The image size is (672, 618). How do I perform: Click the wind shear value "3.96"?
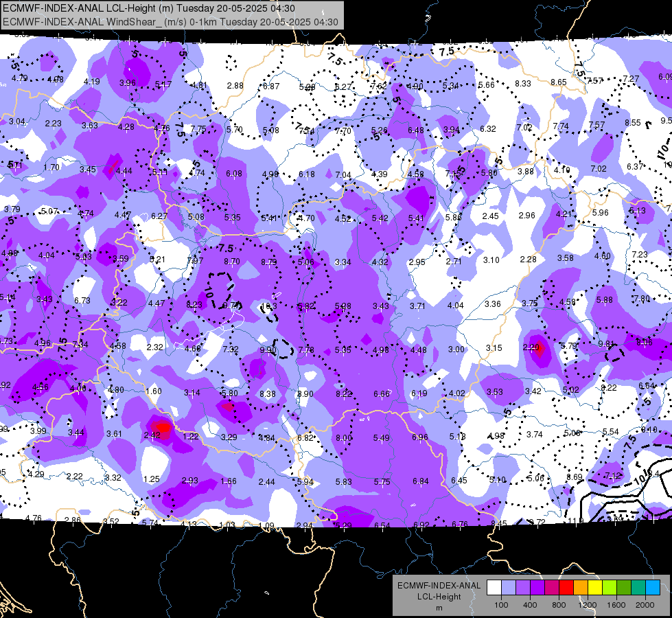coord(128,83)
